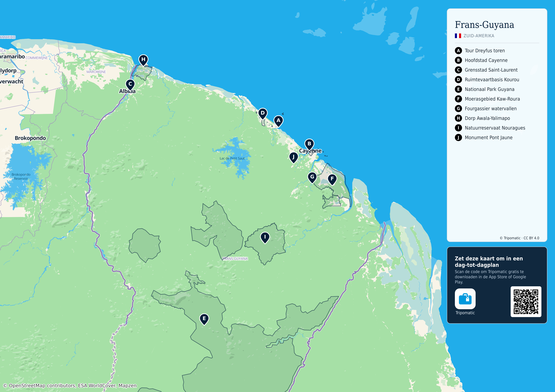555x392 pixels.
Task: Select map pin B at Cayenne
Action: tap(309, 144)
